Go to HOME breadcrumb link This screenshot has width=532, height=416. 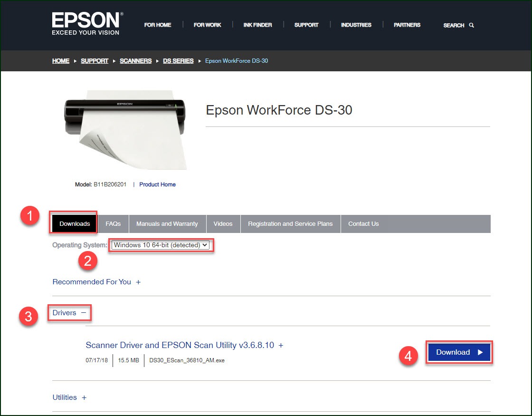[61, 61]
